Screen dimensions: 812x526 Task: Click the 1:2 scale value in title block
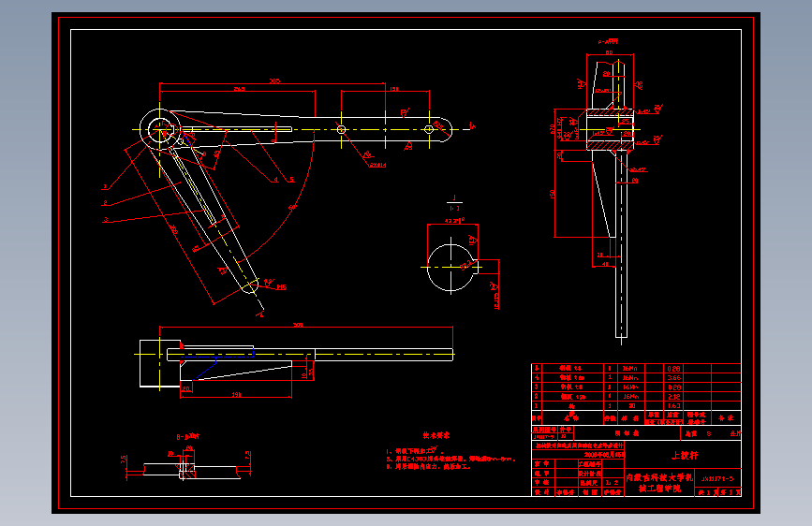[x=613, y=483]
